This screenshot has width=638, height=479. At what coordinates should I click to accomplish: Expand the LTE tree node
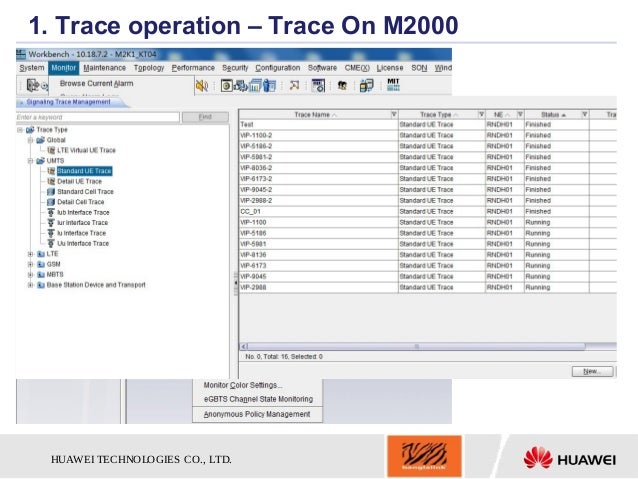pyautogui.click(x=30, y=254)
